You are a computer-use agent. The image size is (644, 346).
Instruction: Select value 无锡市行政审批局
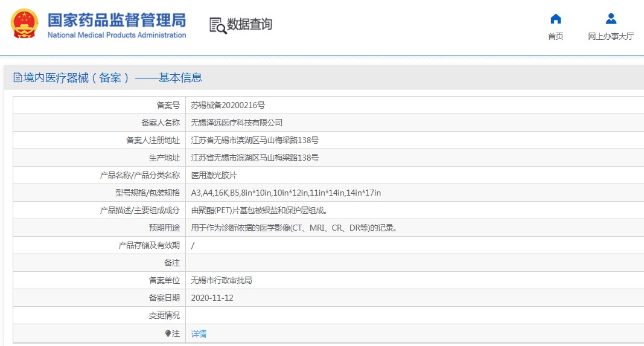(x=222, y=280)
